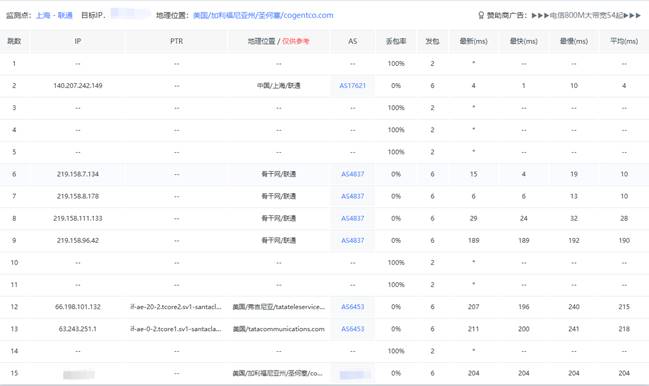Click the 最新(ms) column header

pyautogui.click(x=474, y=41)
